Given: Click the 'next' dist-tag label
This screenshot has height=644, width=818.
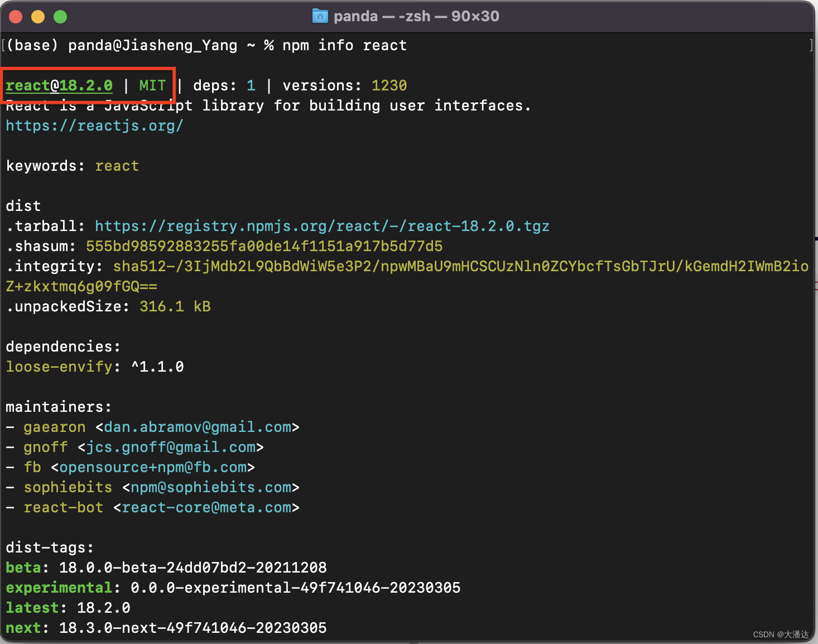Looking at the screenshot, I should click(x=23, y=628).
